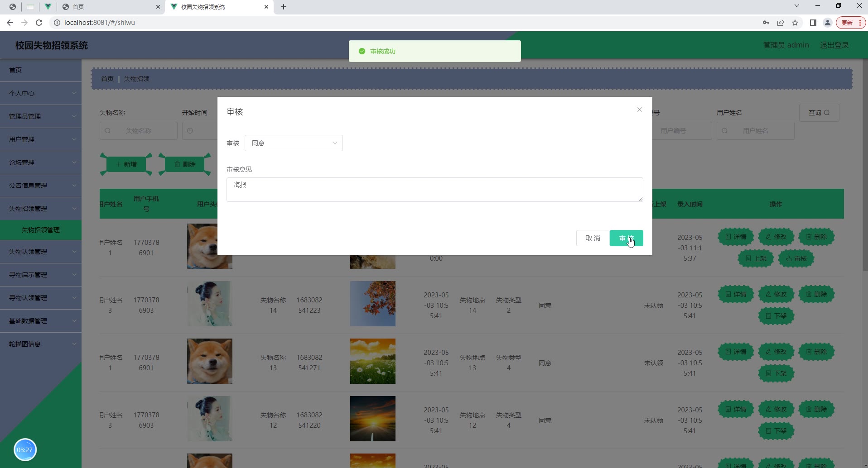868x468 pixels.
Task: Click 下架 for the 失物名称12 row
Action: click(776, 431)
